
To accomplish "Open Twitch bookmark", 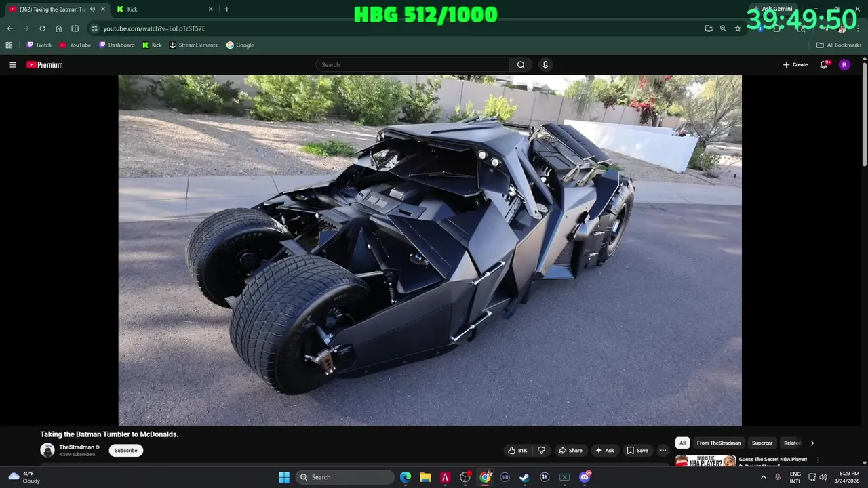I will pyautogui.click(x=39, y=45).
